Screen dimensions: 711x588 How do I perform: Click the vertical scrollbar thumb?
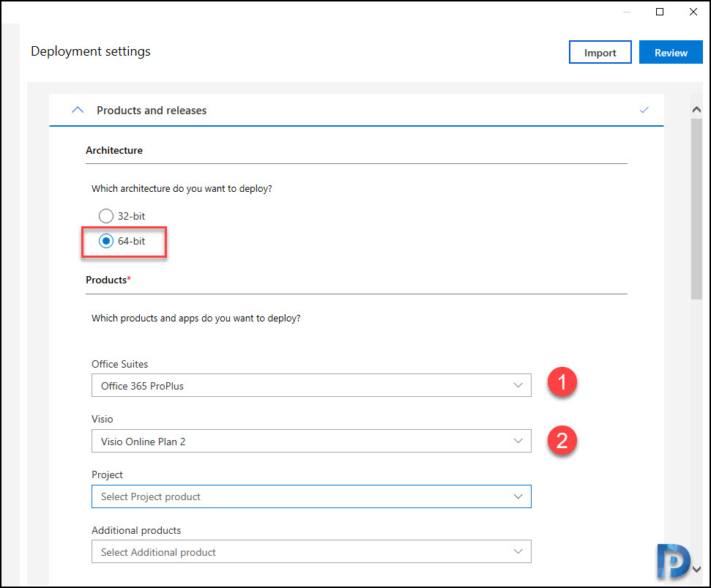pyautogui.click(x=696, y=209)
